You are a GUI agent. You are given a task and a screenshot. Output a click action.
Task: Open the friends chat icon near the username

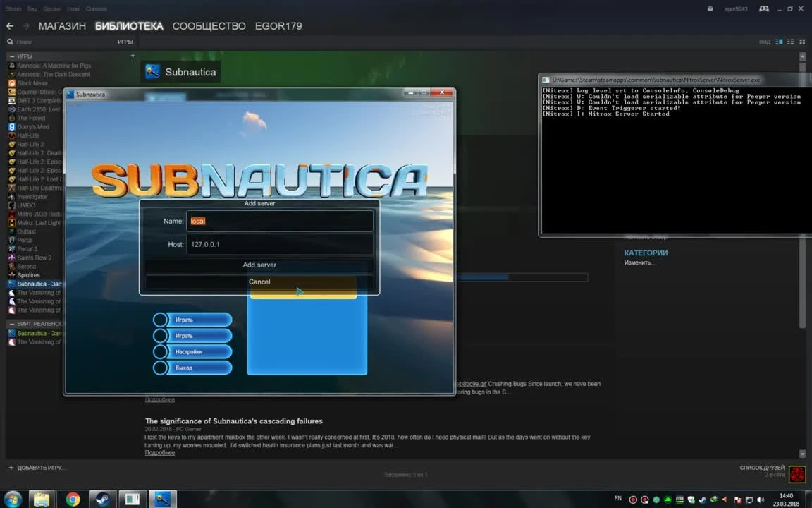[763, 8]
